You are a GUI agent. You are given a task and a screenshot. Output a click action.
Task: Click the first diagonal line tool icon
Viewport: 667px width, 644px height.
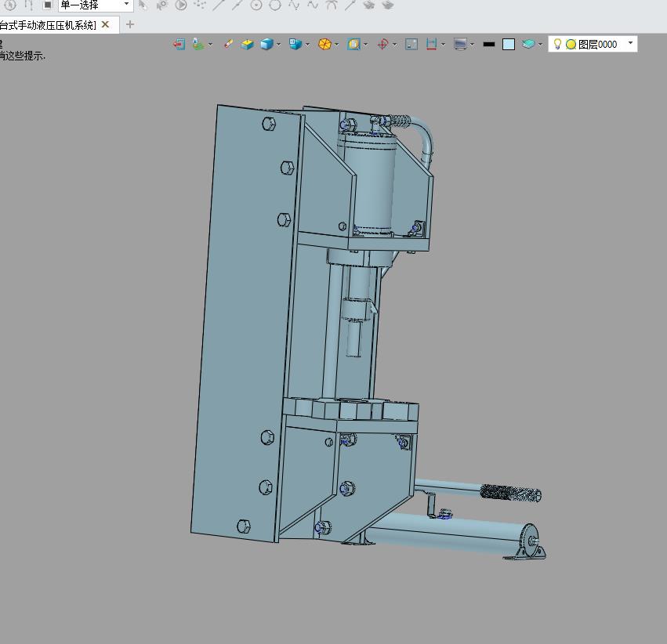tap(219, 5)
